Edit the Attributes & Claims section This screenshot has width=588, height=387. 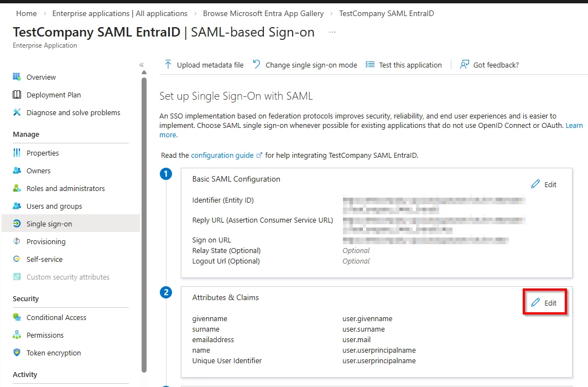pos(544,303)
